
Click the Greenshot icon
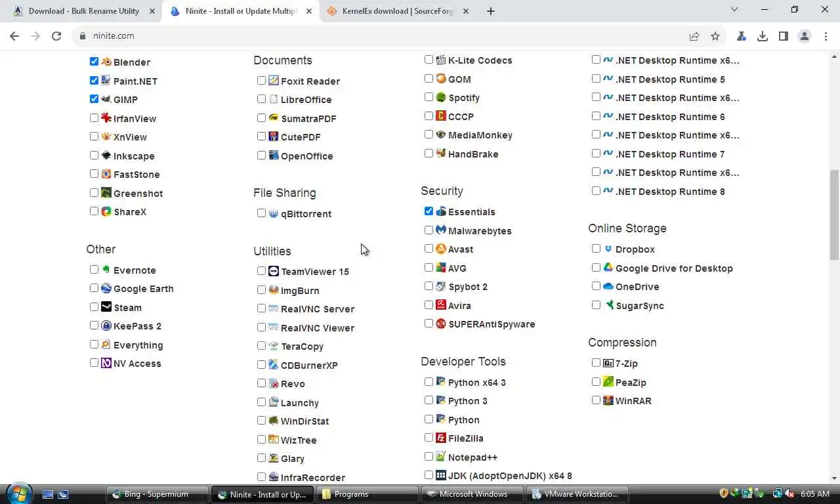tap(106, 193)
